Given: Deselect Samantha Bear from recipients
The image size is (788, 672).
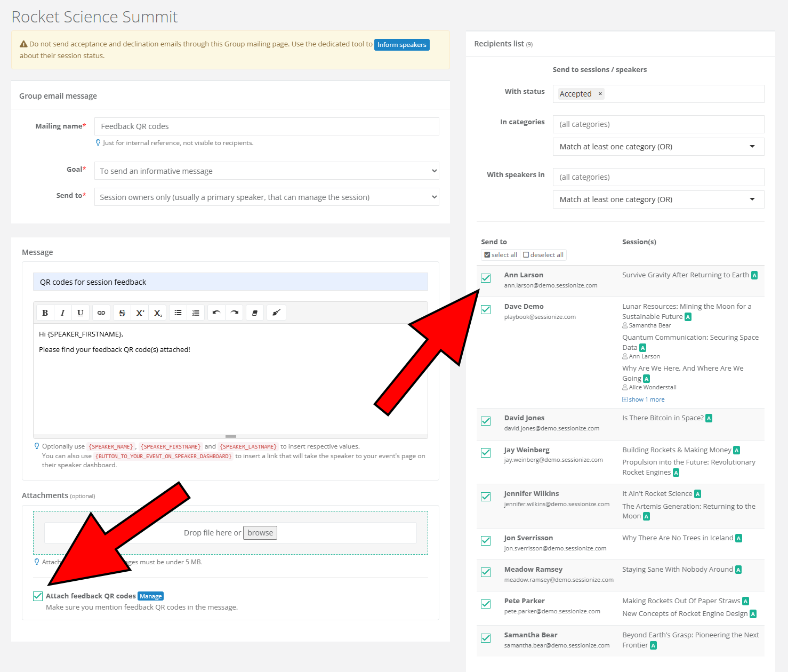Looking at the screenshot, I should 486,638.
